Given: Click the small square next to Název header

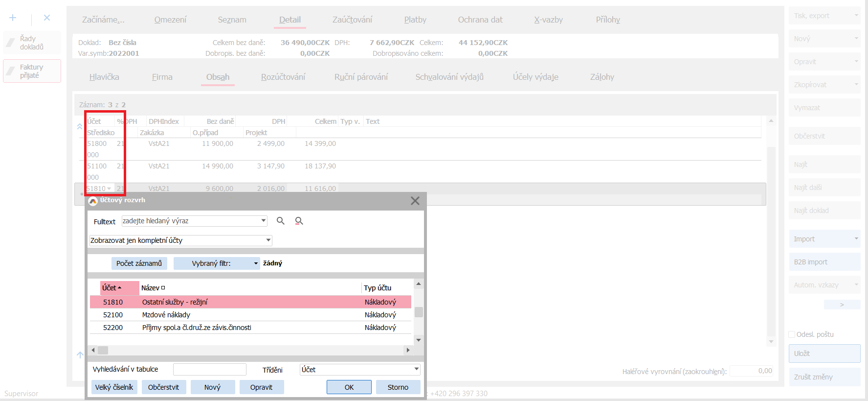Looking at the screenshot, I should tap(163, 288).
